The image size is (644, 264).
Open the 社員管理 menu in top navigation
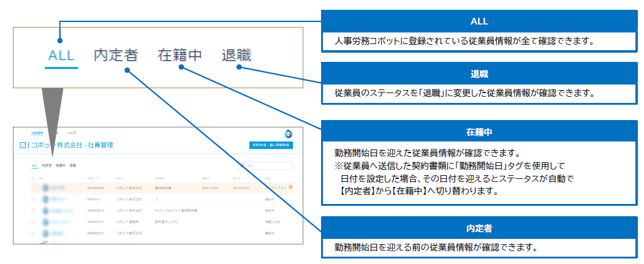tap(37, 133)
